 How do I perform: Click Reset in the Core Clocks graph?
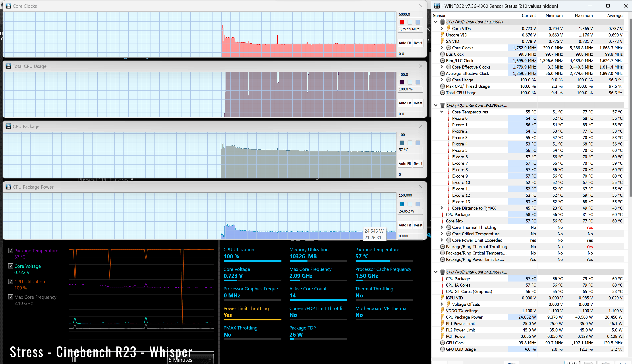tap(418, 43)
